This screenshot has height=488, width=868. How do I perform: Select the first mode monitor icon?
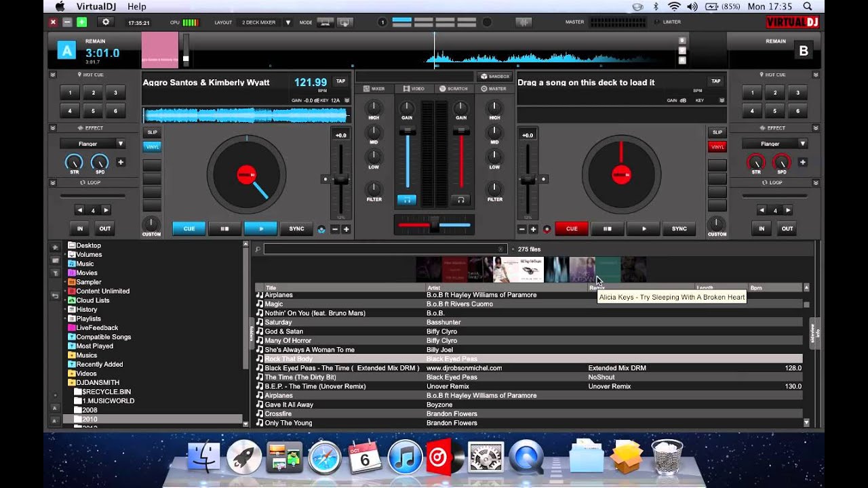pos(325,22)
